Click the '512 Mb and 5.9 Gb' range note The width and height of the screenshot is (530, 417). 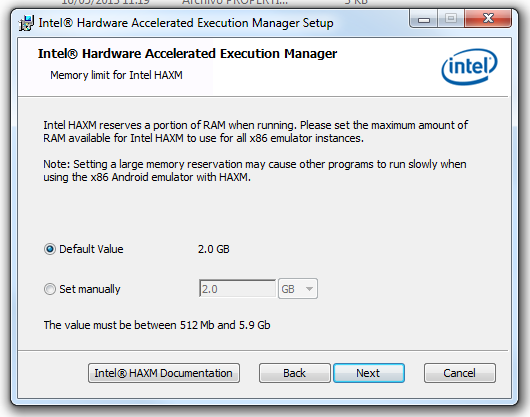pyautogui.click(x=225, y=325)
